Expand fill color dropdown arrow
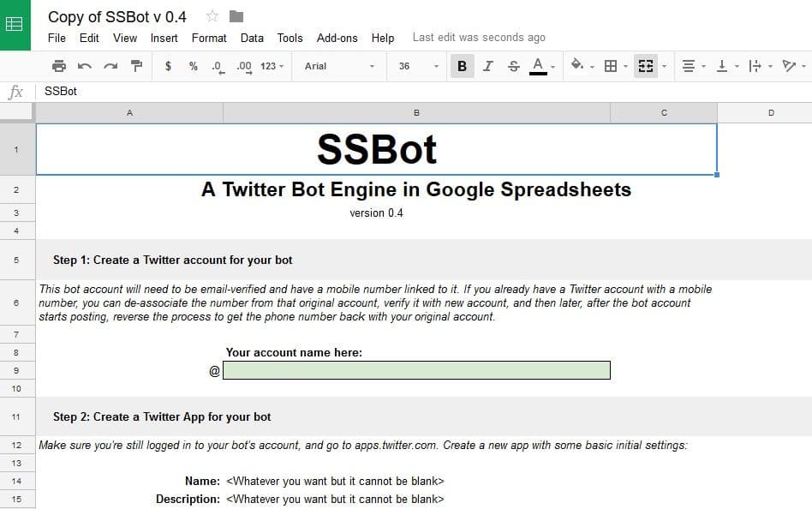The width and height of the screenshot is (812, 509). (592, 67)
